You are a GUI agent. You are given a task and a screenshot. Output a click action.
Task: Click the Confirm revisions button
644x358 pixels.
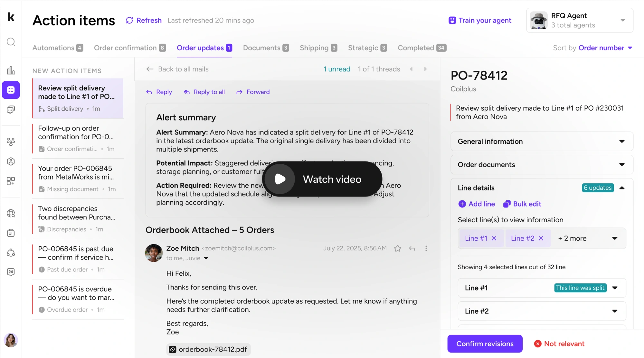[x=485, y=344]
